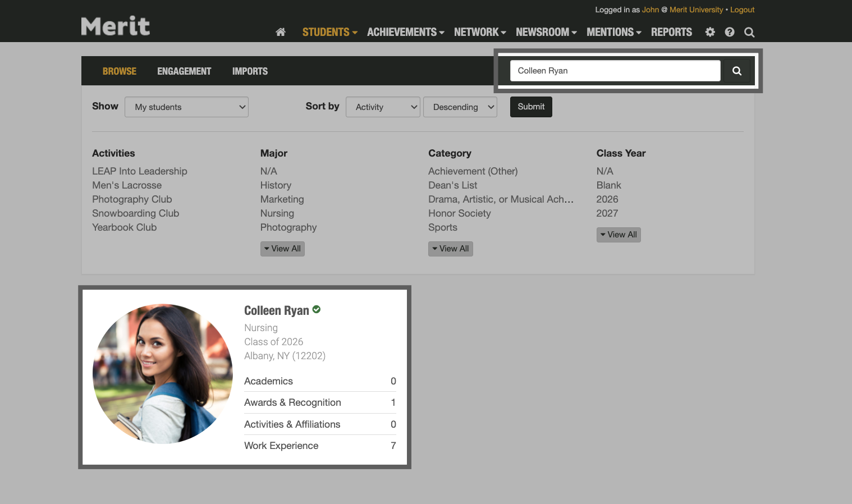This screenshot has height=504, width=852.
Task: Open the settings gear icon
Action: pyautogui.click(x=709, y=32)
